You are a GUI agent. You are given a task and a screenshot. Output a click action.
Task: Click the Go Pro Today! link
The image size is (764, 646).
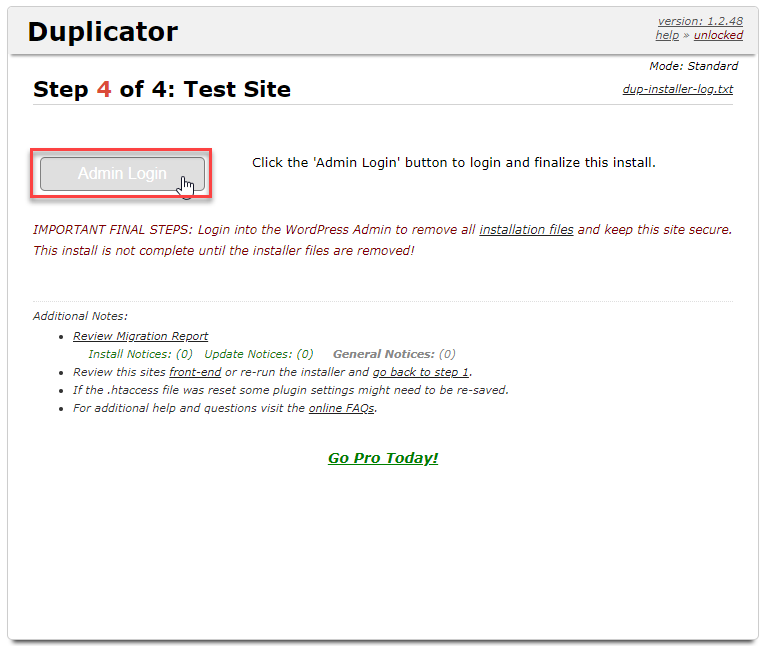(383, 458)
